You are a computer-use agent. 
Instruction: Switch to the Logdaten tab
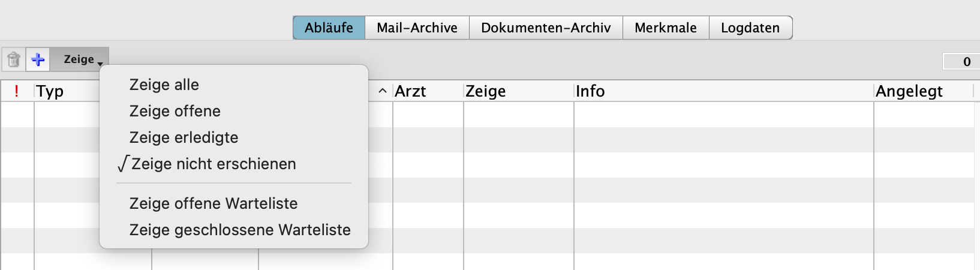click(750, 28)
